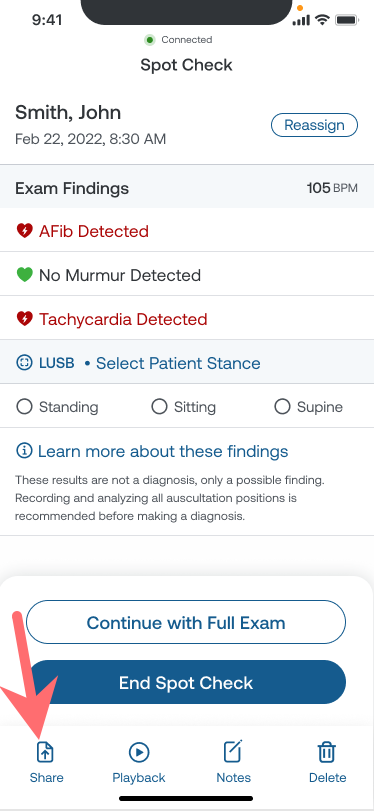Select the Supine patient stance
This screenshot has height=811, width=374.
point(308,407)
